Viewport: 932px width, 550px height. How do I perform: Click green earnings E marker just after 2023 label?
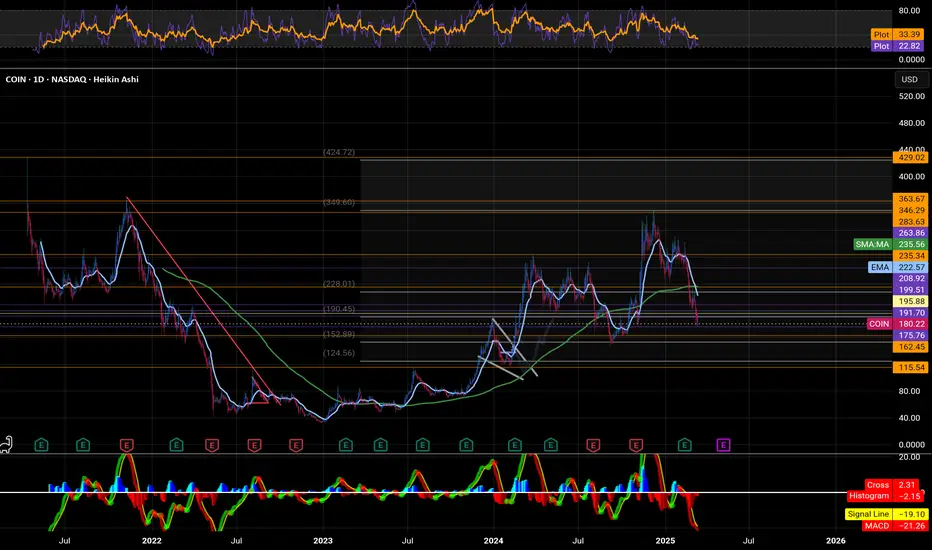(x=345, y=445)
